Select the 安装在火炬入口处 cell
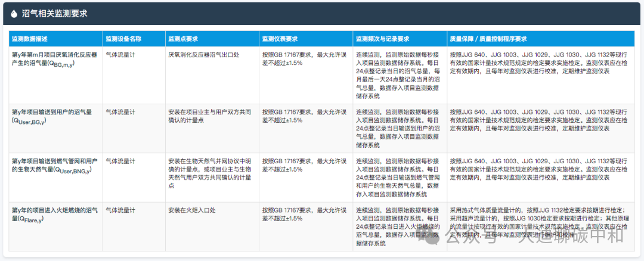The height and width of the screenshot is (261, 644). click(191, 210)
